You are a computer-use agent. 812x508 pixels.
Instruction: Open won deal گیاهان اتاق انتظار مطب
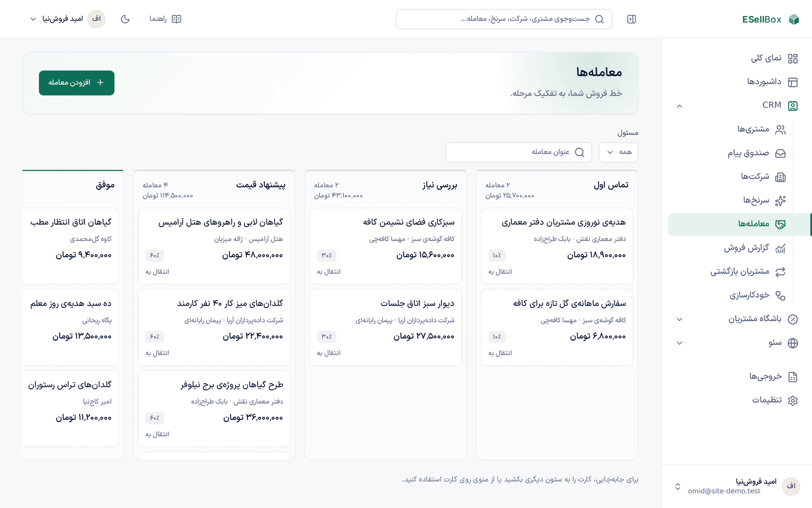71,222
